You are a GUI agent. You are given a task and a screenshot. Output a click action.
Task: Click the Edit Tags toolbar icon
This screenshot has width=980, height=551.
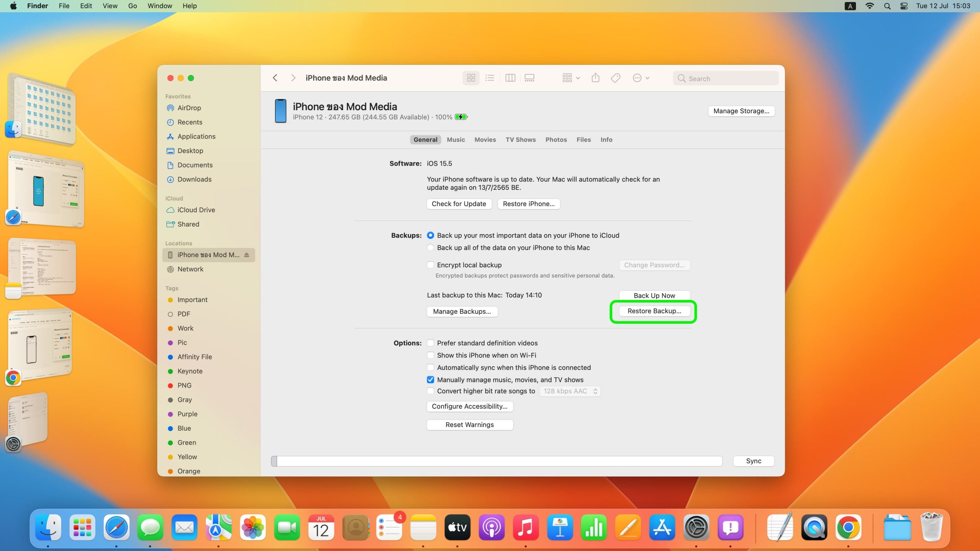click(x=616, y=78)
